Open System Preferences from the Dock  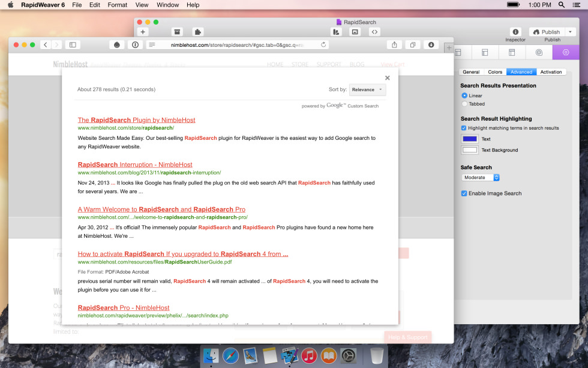tap(348, 355)
